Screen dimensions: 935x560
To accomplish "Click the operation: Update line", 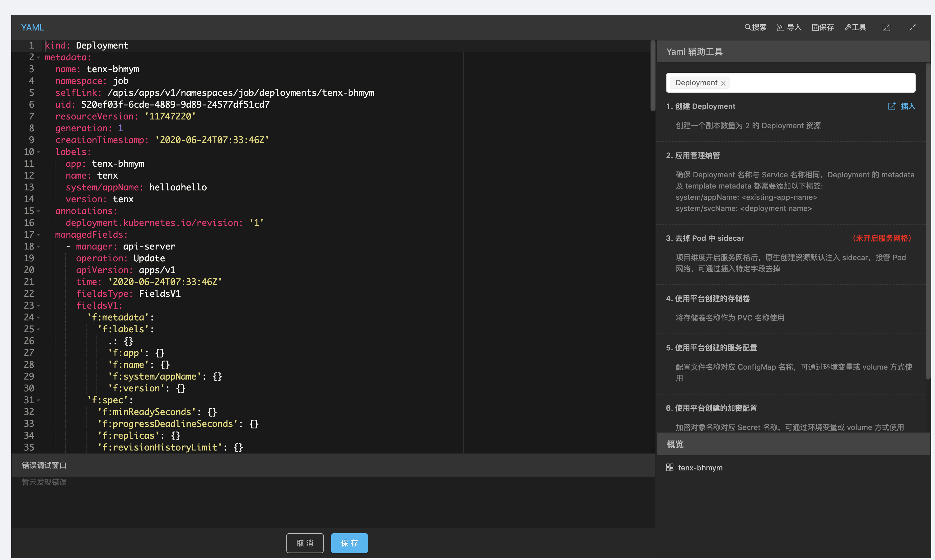I will [120, 259].
